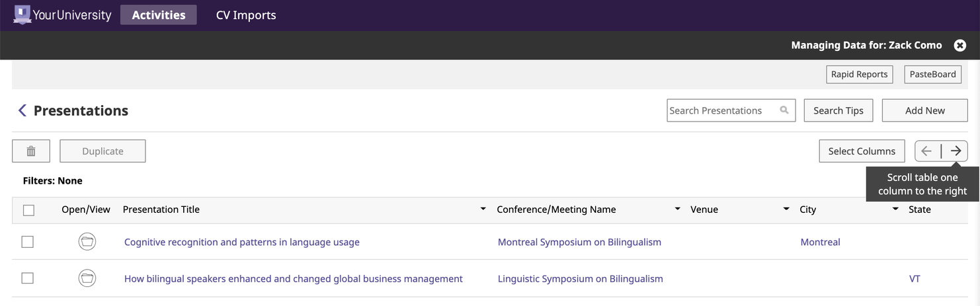
Task: Switch to the CV Imports tab
Action: 246,15
